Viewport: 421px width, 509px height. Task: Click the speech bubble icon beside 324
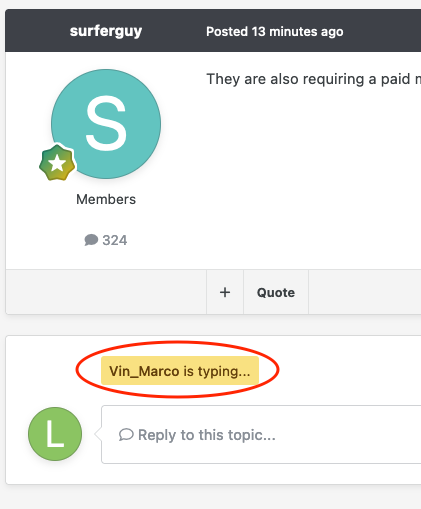[x=91, y=240]
